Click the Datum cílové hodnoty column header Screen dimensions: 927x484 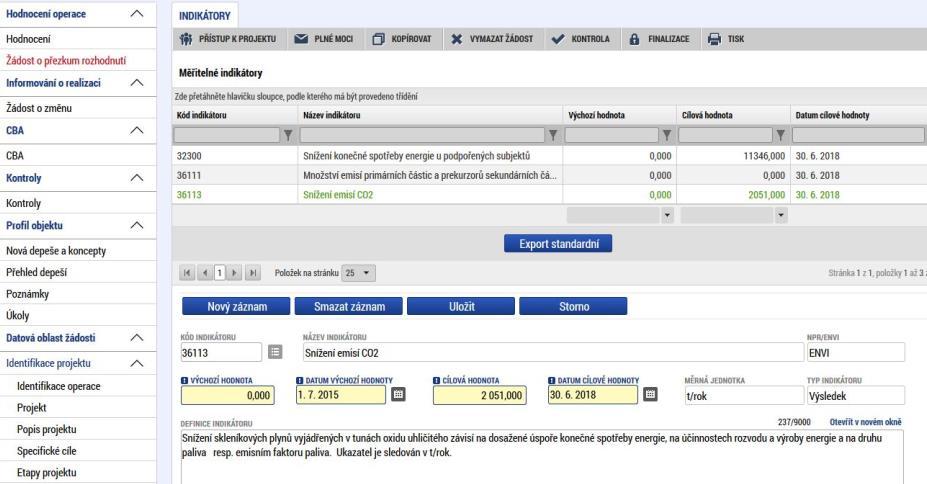[x=832, y=115]
